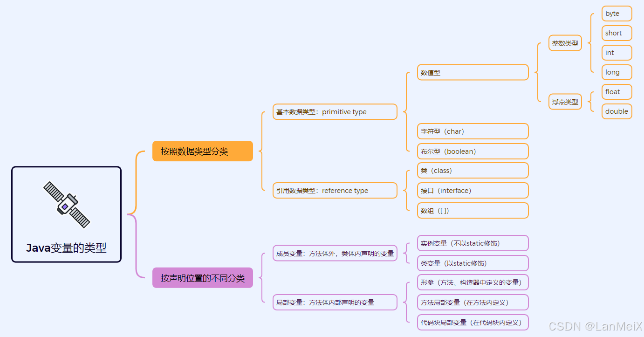Viewport: 644px width, 337px height.
Task: Click the satellite icon in the root node
Action: point(66,204)
